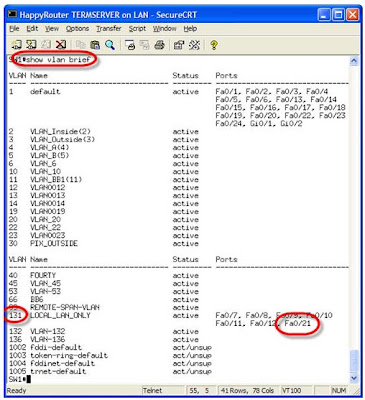Close the SecureCRT window
Screen dimensions: 365x400
pos(353,15)
